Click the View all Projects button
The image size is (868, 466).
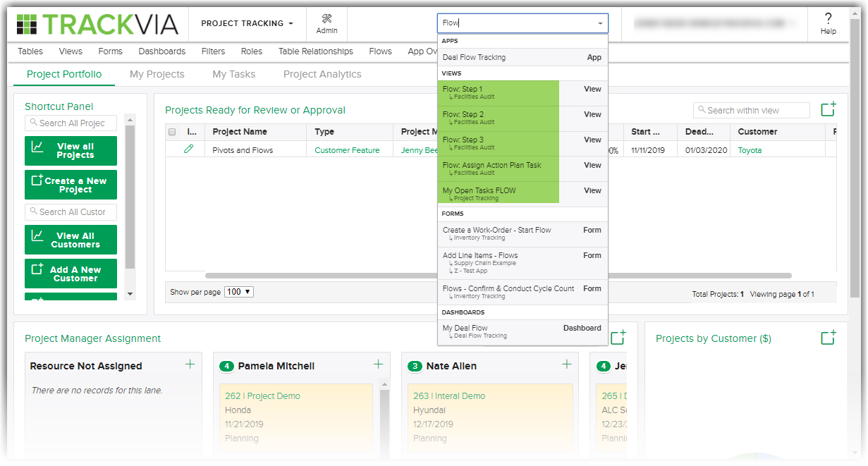[71, 151]
